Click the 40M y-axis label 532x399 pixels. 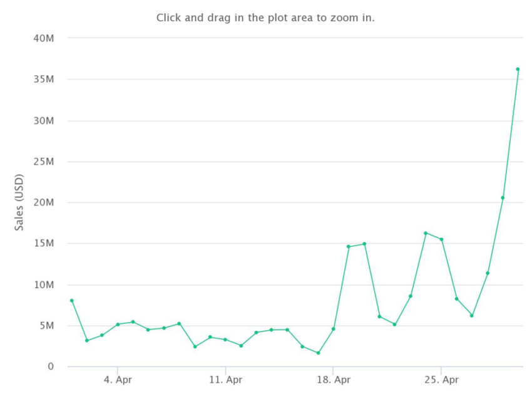(44, 38)
